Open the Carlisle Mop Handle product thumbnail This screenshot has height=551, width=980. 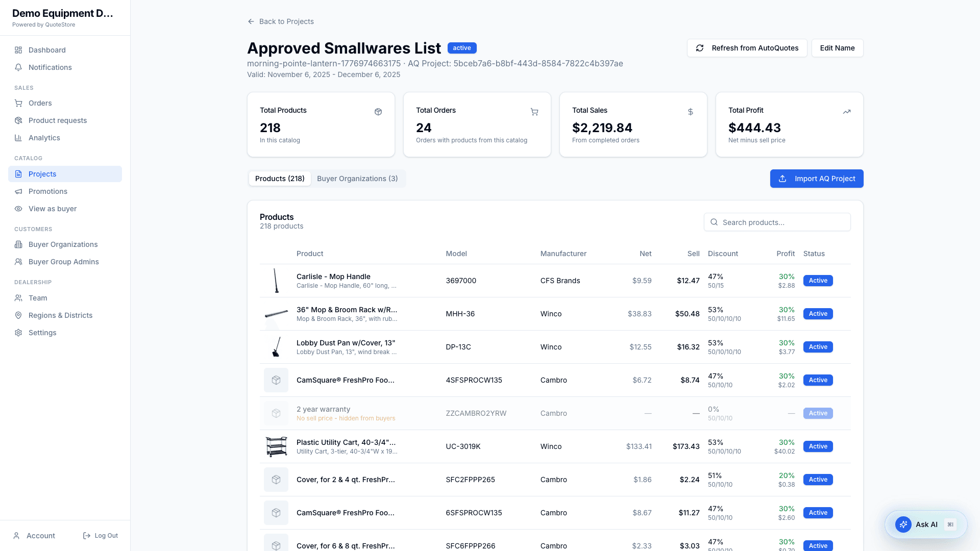[276, 281]
